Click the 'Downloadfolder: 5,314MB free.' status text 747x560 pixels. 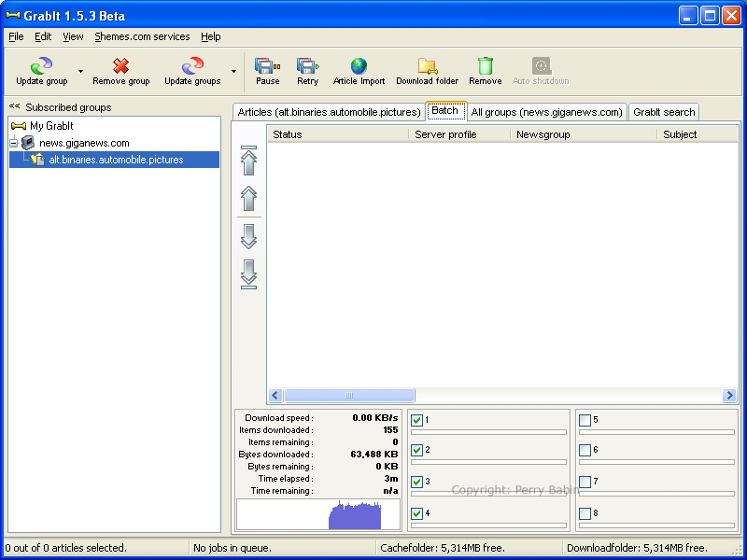(637, 548)
